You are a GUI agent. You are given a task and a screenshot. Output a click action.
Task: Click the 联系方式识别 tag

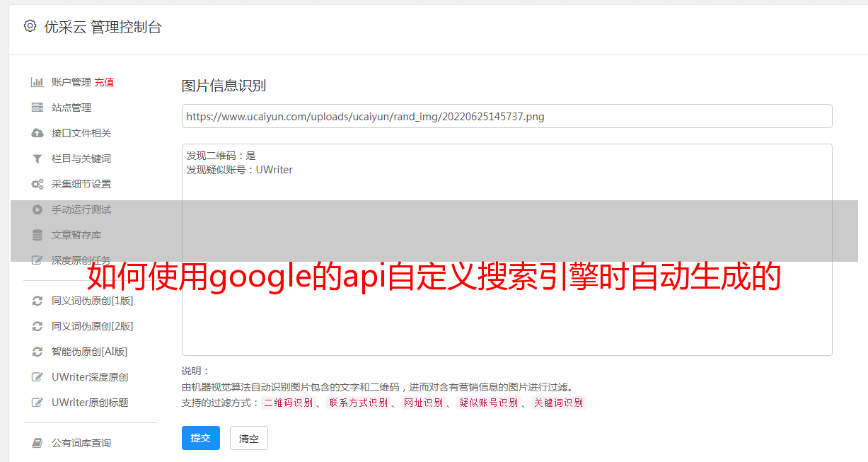[359, 403]
